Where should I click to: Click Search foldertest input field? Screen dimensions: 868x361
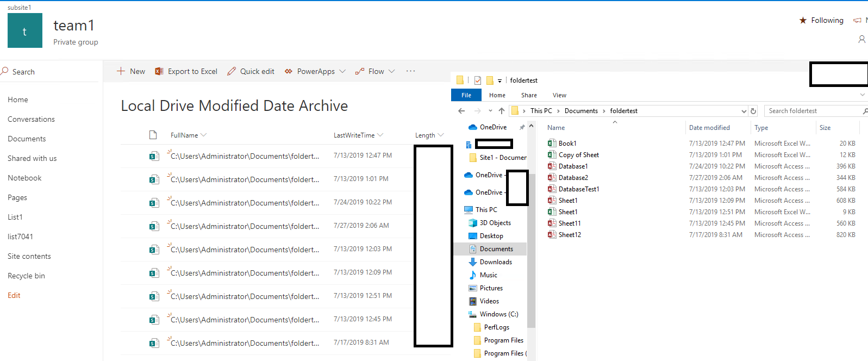[x=815, y=111]
